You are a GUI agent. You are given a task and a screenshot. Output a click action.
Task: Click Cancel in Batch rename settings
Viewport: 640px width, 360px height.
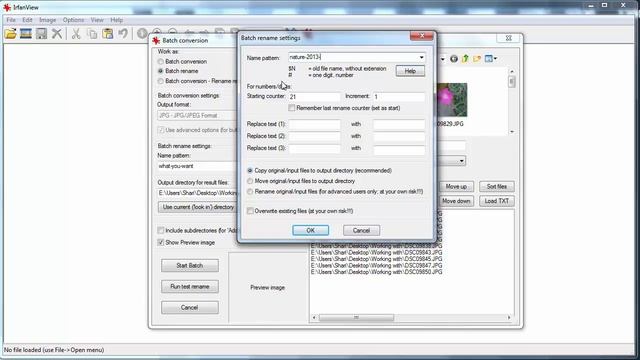(x=361, y=231)
